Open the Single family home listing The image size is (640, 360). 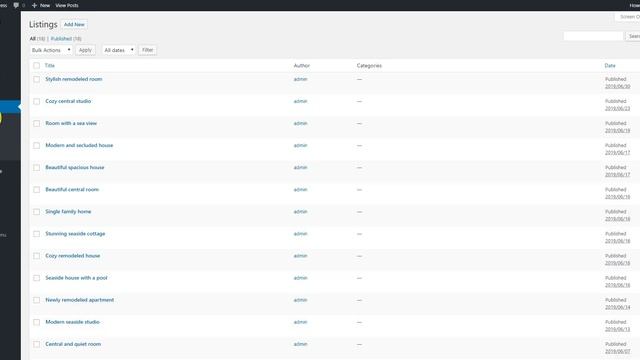[68, 211]
